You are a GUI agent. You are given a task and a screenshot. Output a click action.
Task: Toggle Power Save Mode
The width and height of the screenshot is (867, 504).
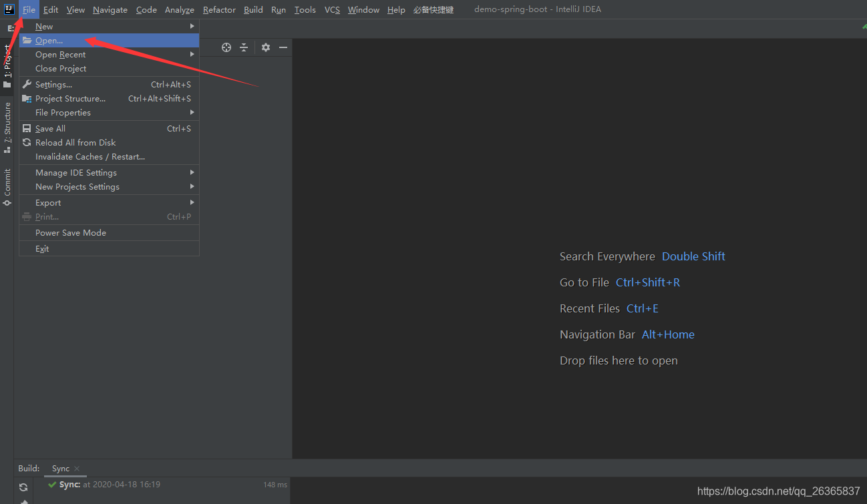click(x=109, y=233)
